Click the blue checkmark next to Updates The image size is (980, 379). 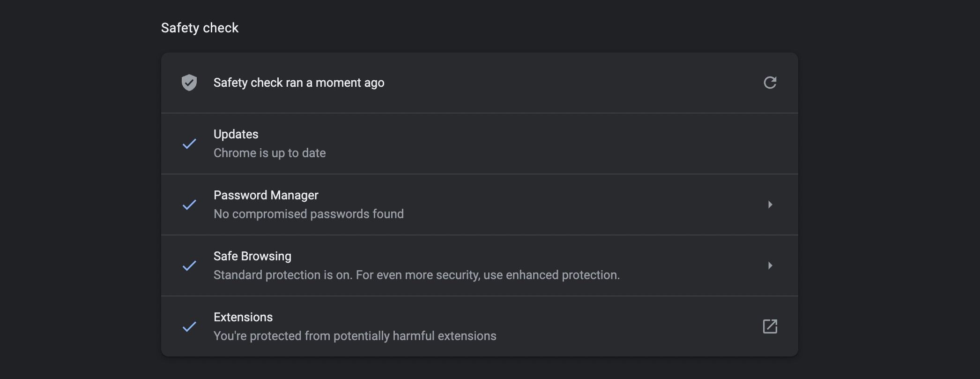click(189, 144)
